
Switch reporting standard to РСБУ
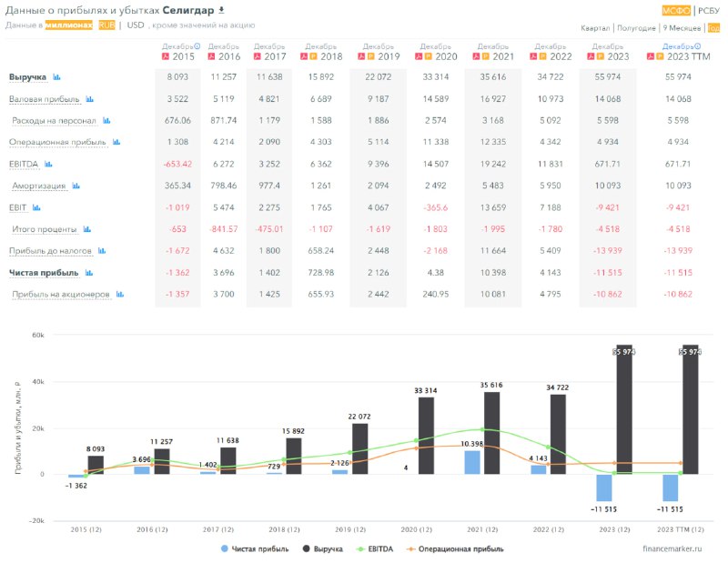coord(709,10)
